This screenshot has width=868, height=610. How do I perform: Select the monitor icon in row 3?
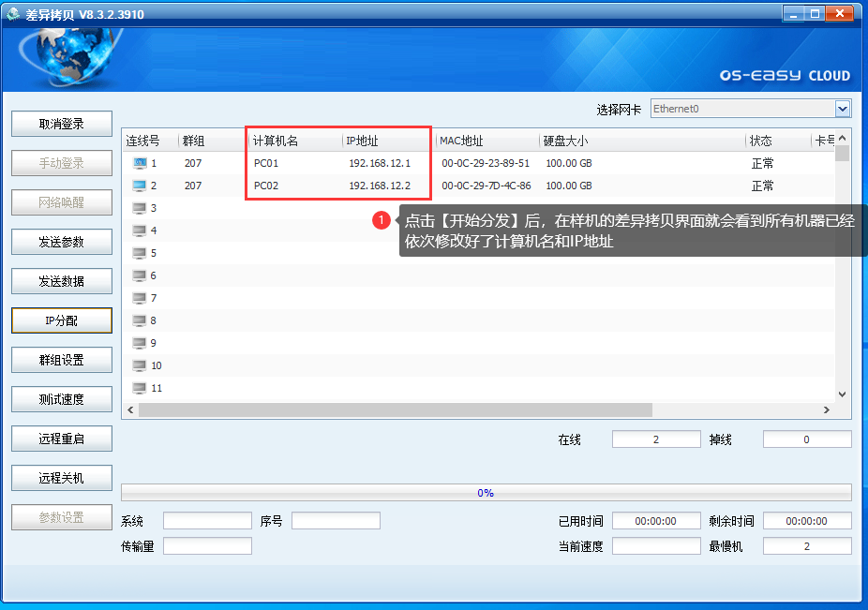pyautogui.click(x=140, y=208)
